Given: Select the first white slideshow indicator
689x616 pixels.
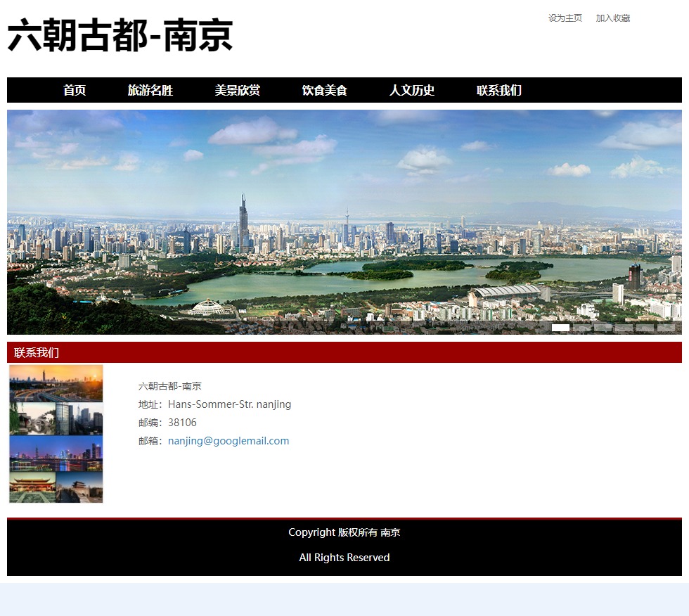Looking at the screenshot, I should [x=560, y=328].
